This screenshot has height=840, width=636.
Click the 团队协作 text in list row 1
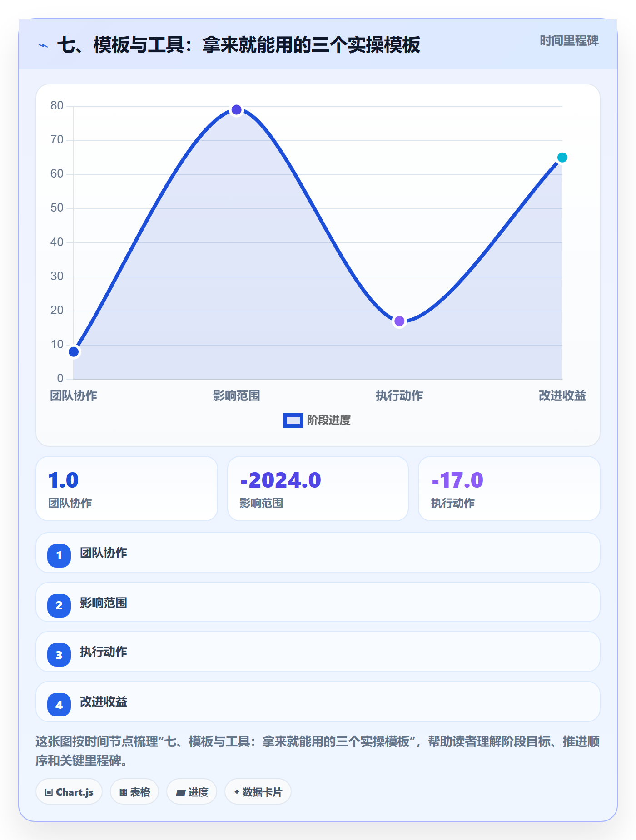(104, 553)
